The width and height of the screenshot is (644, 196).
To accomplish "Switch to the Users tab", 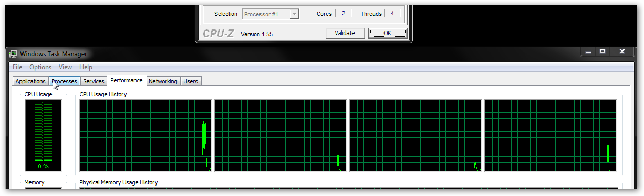I will (x=191, y=81).
